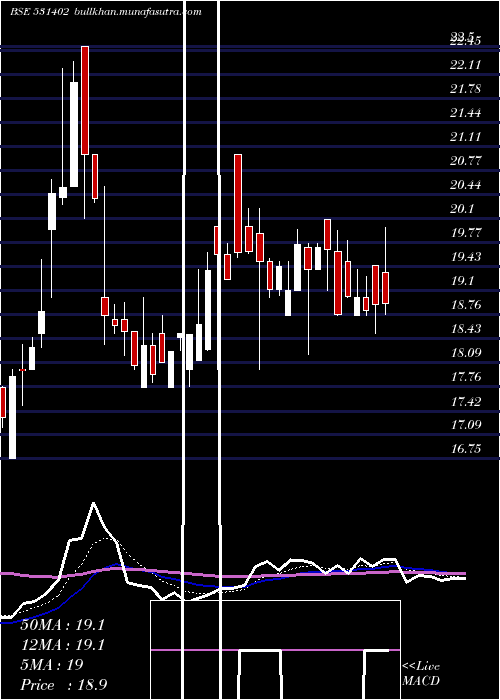Click the 21.11 price axis label
This screenshot has width=500, height=700.
[x=466, y=137]
